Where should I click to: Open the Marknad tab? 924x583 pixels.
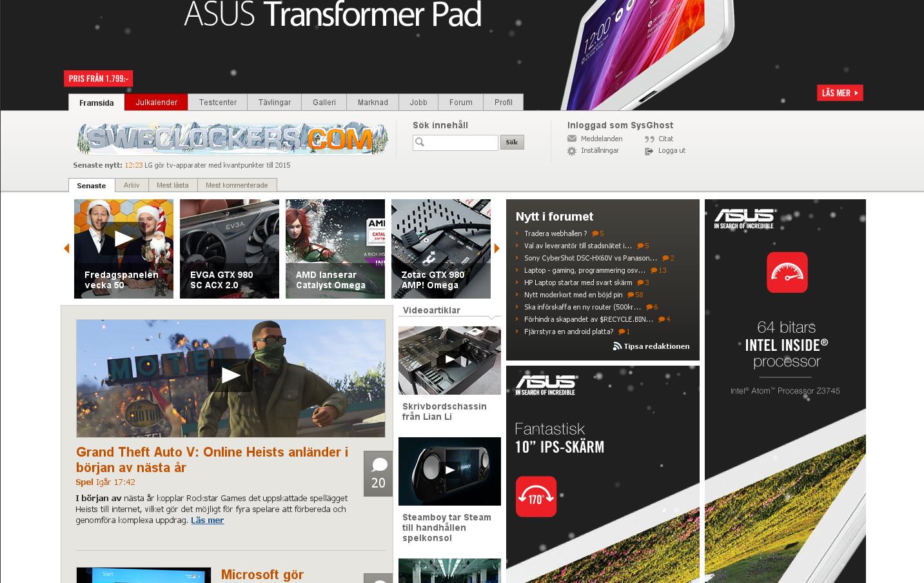pyautogui.click(x=373, y=103)
